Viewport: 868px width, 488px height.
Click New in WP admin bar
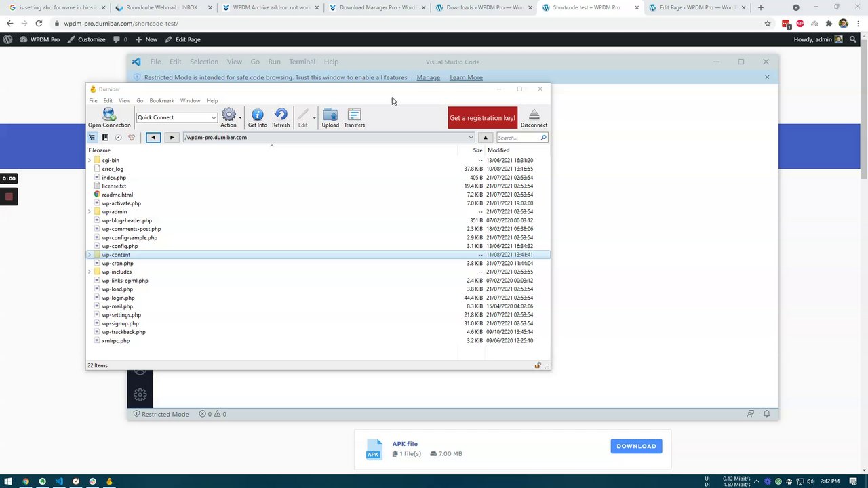click(x=146, y=39)
